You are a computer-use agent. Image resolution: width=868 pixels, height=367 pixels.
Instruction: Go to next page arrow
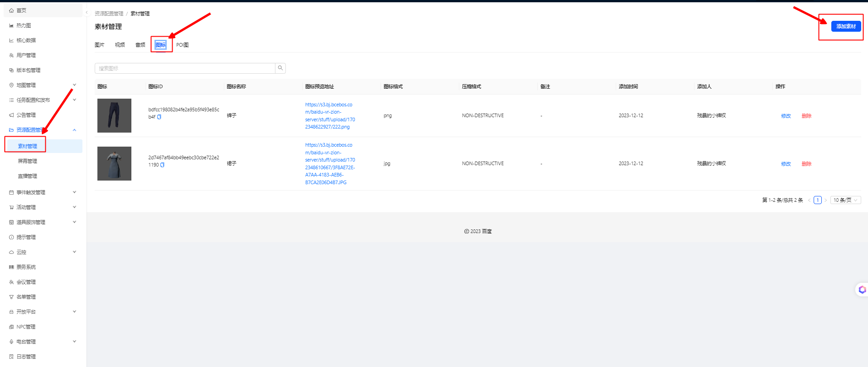[x=825, y=200]
